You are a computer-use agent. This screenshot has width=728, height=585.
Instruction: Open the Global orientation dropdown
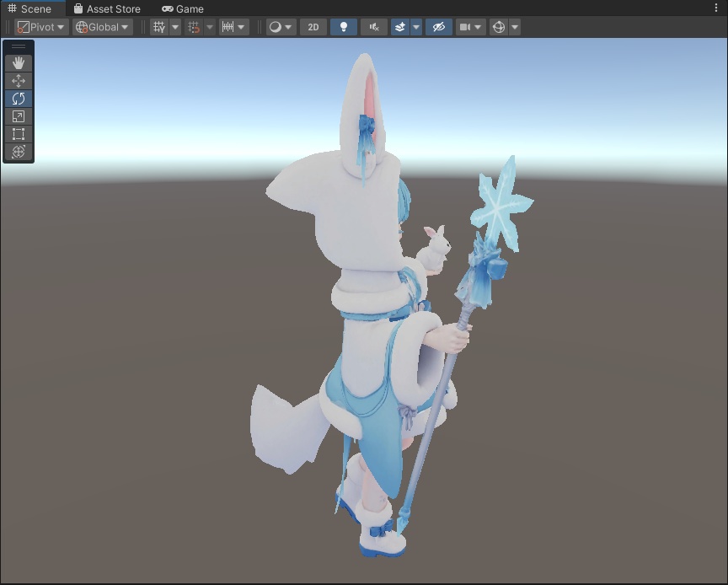[x=100, y=26]
